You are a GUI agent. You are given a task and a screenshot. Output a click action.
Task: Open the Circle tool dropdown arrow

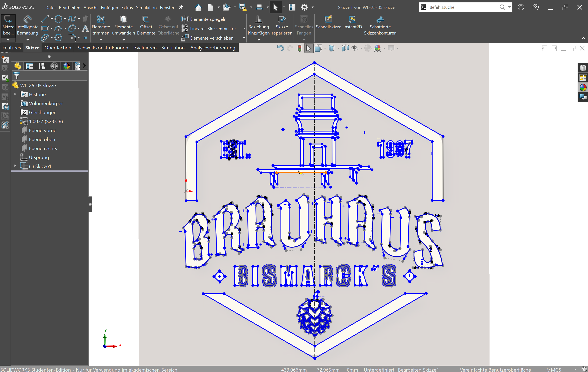[65, 19]
